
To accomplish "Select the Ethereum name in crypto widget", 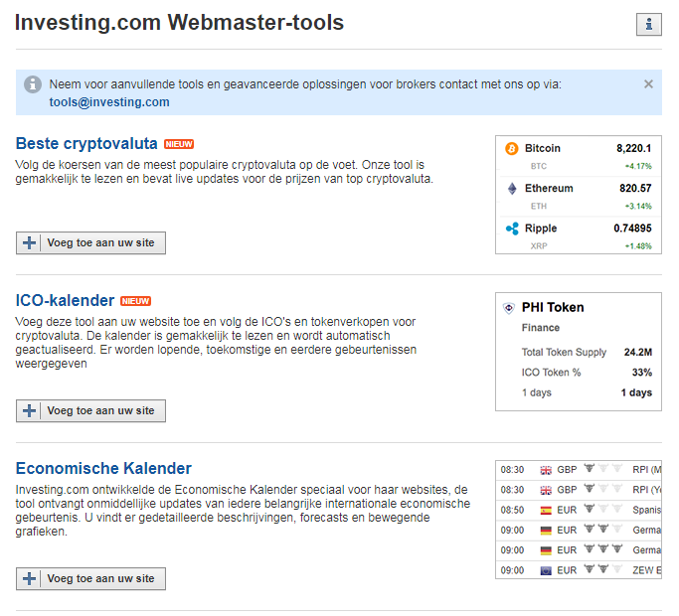I will (x=549, y=189).
